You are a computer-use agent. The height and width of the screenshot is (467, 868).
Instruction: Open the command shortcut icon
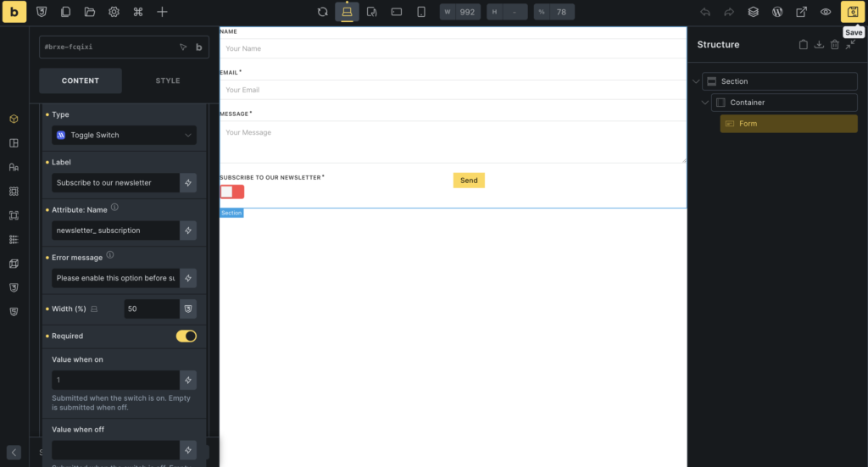tap(138, 12)
